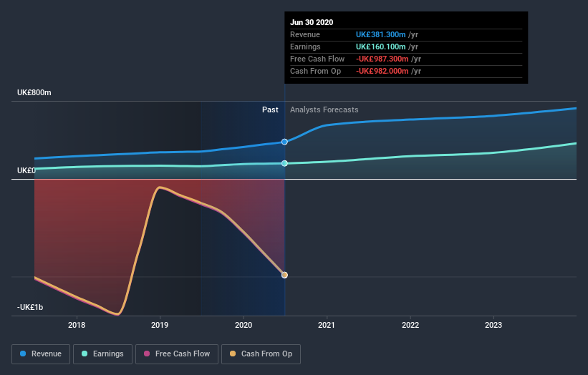This screenshot has width=588, height=375.
Task: Click the teal Earnings legend dot
Action: point(85,354)
